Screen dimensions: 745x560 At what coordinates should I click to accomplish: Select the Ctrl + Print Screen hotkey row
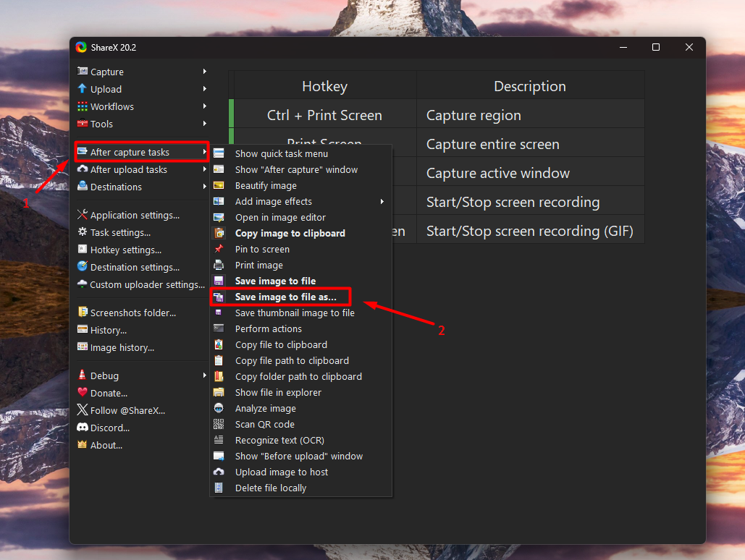coord(437,115)
